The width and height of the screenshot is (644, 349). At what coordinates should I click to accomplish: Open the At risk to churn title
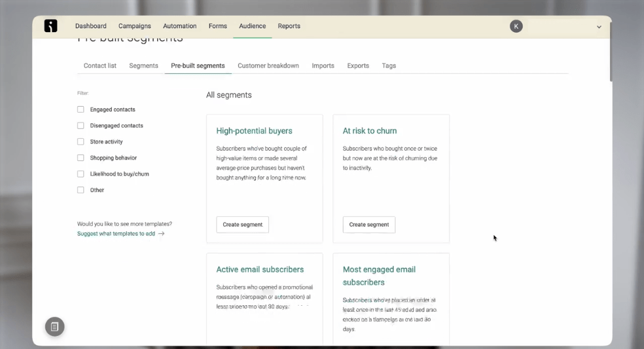(x=370, y=131)
